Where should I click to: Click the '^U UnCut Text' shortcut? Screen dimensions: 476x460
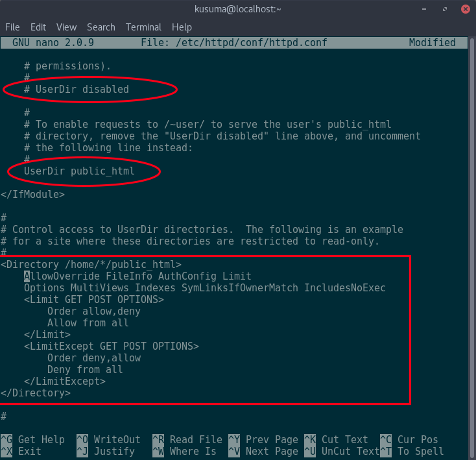point(342,451)
